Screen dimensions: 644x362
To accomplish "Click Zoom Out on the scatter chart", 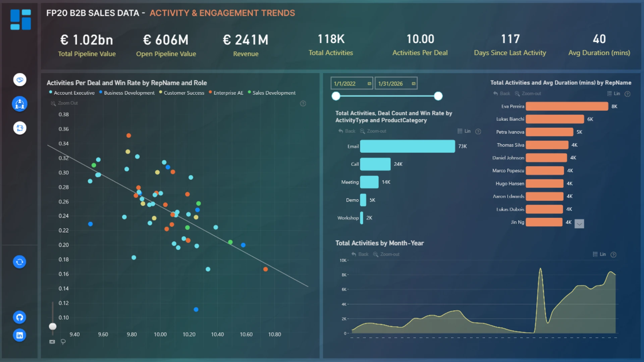I will tap(64, 103).
